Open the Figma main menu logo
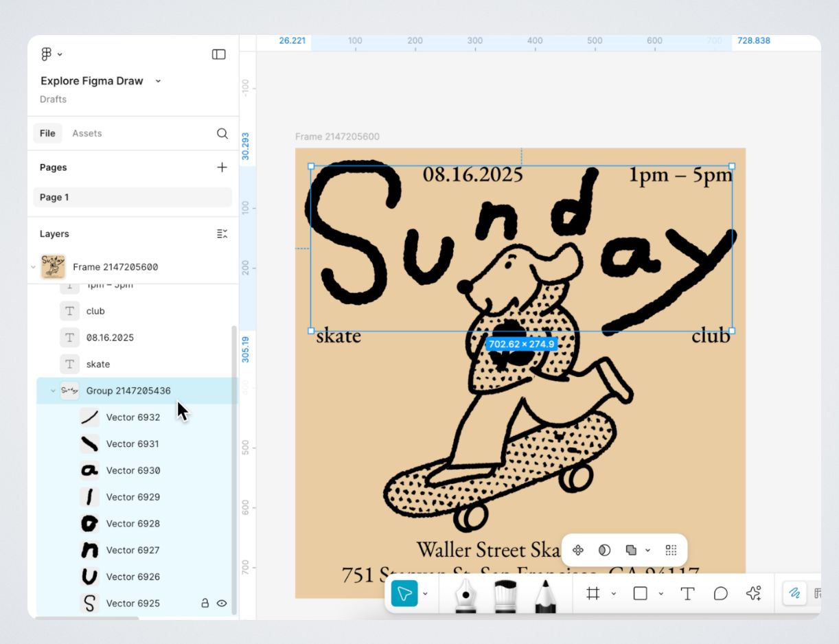This screenshot has width=839, height=644. 47,54
